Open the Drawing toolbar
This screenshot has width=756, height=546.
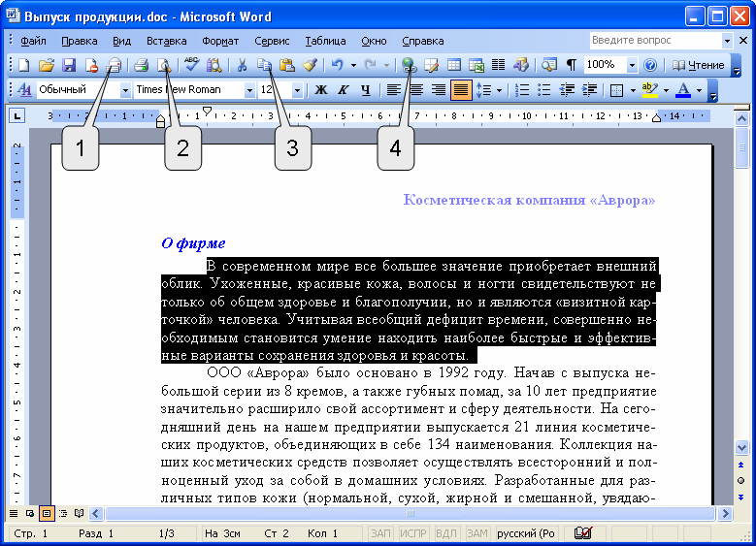point(521,65)
